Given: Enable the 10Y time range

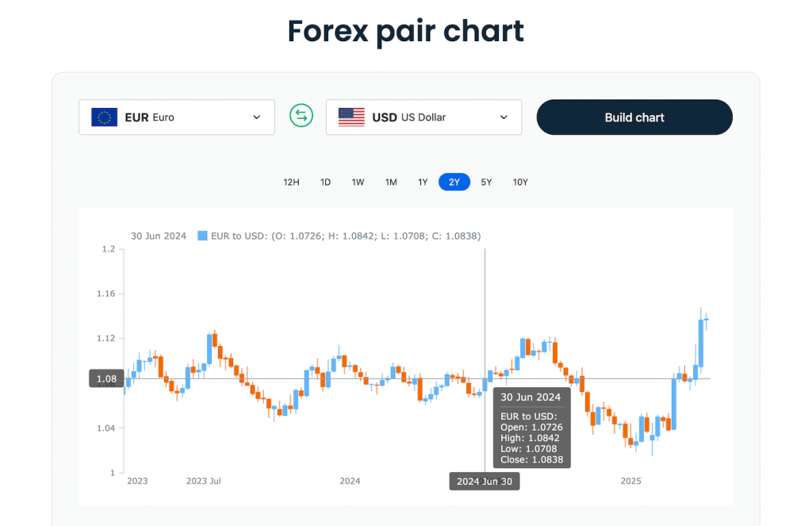Looking at the screenshot, I should point(520,182).
